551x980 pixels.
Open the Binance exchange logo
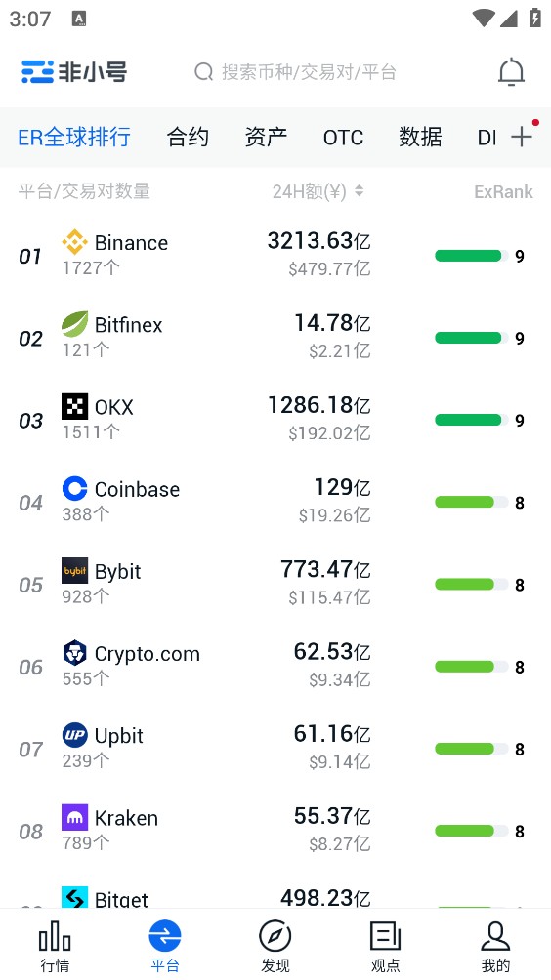[74, 242]
